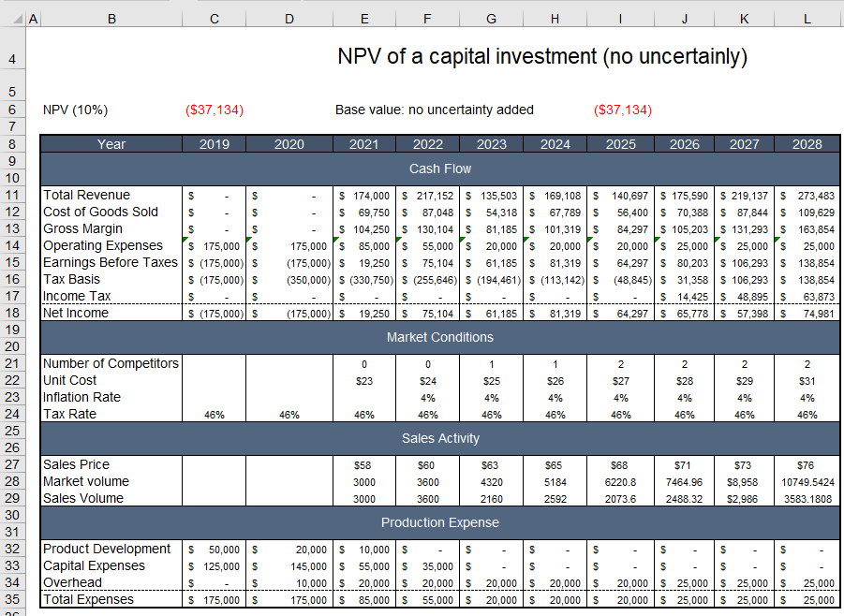The width and height of the screenshot is (844, 616).
Task: Select column B header
Action: pyautogui.click(x=111, y=18)
